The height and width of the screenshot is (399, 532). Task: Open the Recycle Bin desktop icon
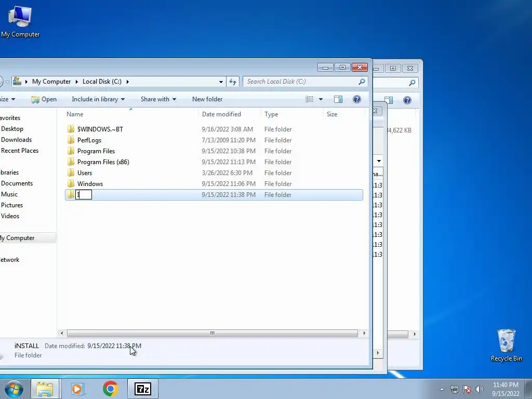(506, 345)
